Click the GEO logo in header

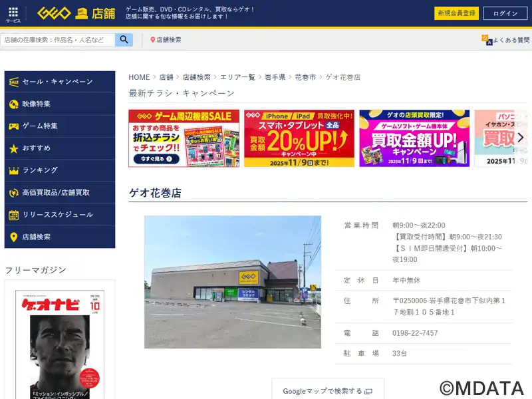point(54,13)
